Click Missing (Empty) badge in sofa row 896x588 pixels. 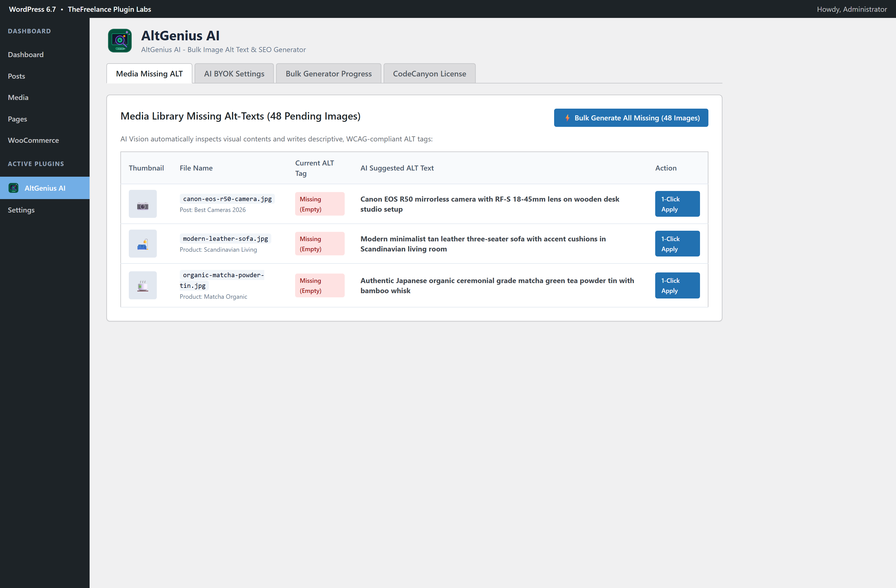tap(320, 244)
